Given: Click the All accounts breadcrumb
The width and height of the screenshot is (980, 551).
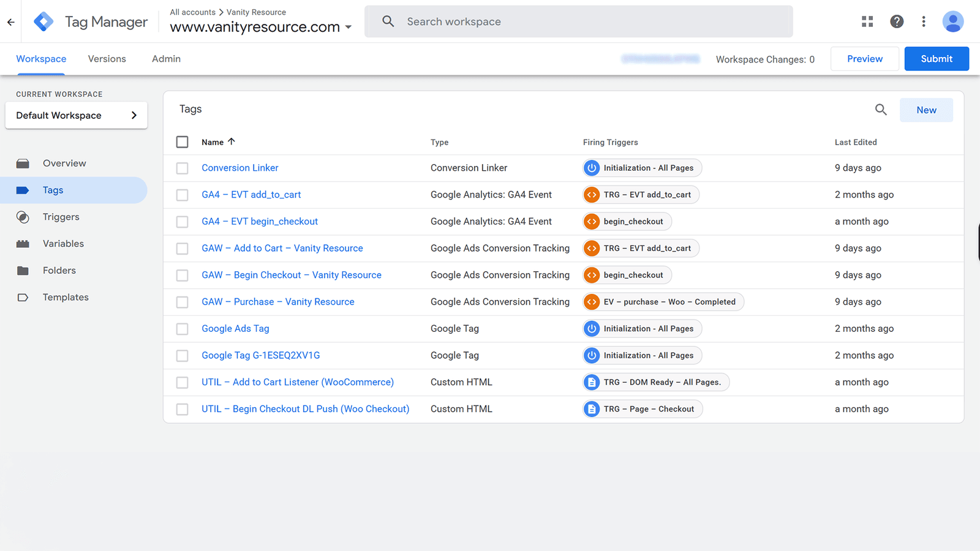Looking at the screenshot, I should click(192, 12).
